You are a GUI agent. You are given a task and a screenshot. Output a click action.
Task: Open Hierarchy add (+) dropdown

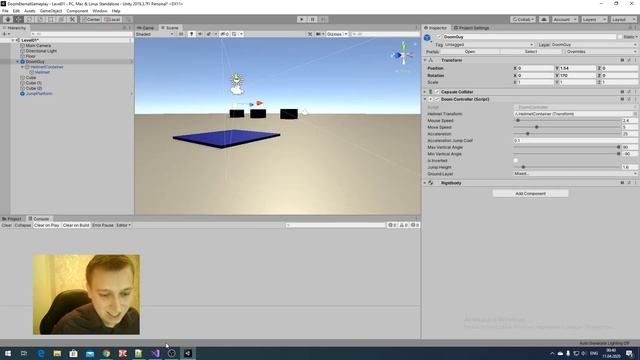[6, 34]
